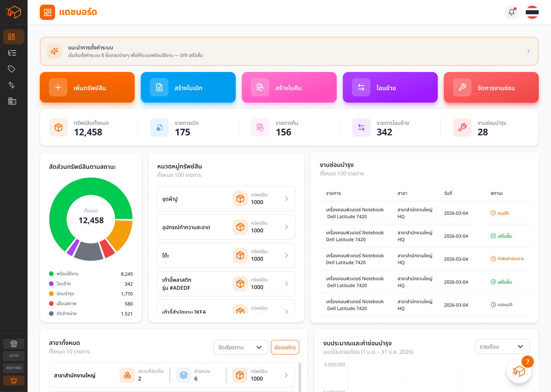Click the Thai flag language icon
The height and width of the screenshot is (392, 551).
pyautogui.click(x=532, y=12)
